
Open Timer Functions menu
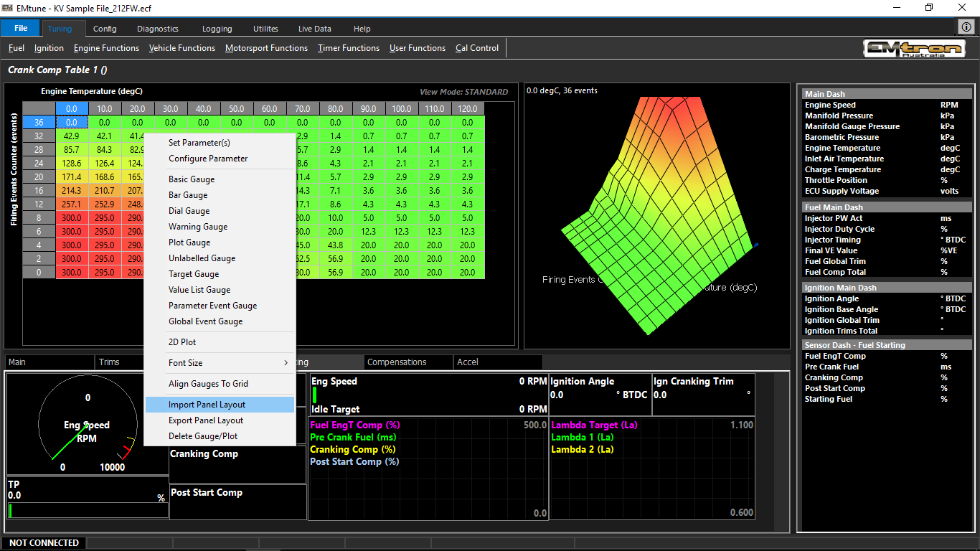(x=349, y=48)
